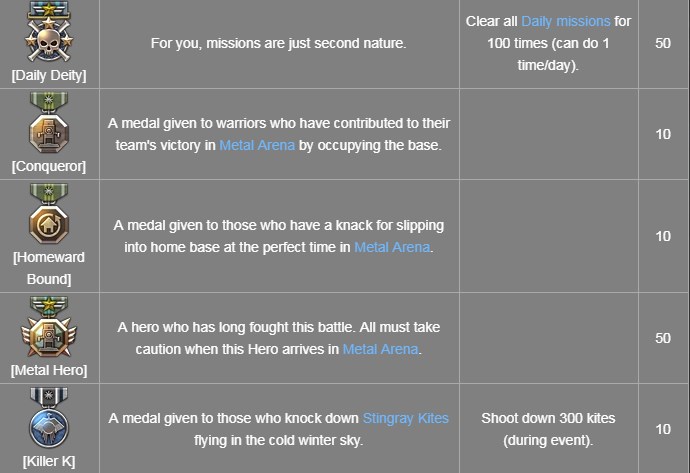Select the [Homeward Bound] medal name label
This screenshot has width=690, height=473.
point(48,268)
